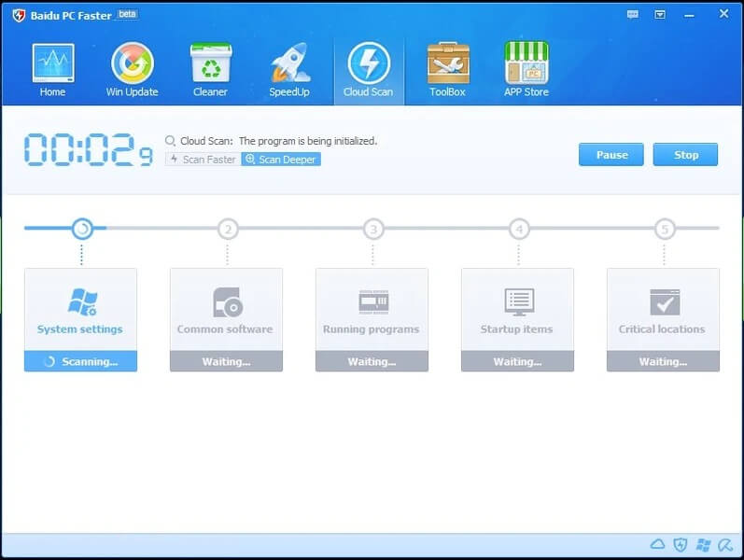Viewport: 744px width, 560px height.
Task: Click the Critical locations label
Action: coord(662,329)
